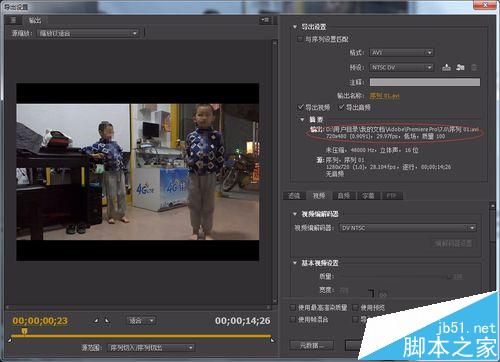
Task: Click the Import Preset icon
Action: coord(460,67)
